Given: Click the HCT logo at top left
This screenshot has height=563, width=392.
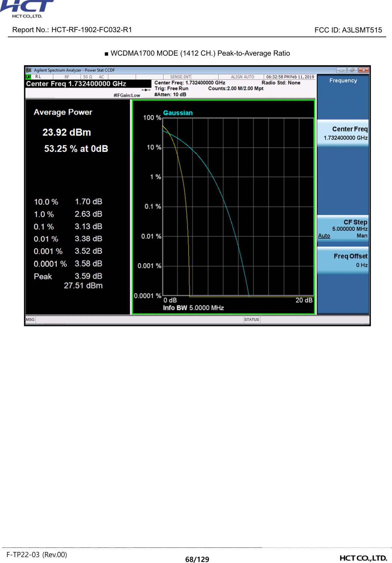Looking at the screenshot, I should coord(27,9).
